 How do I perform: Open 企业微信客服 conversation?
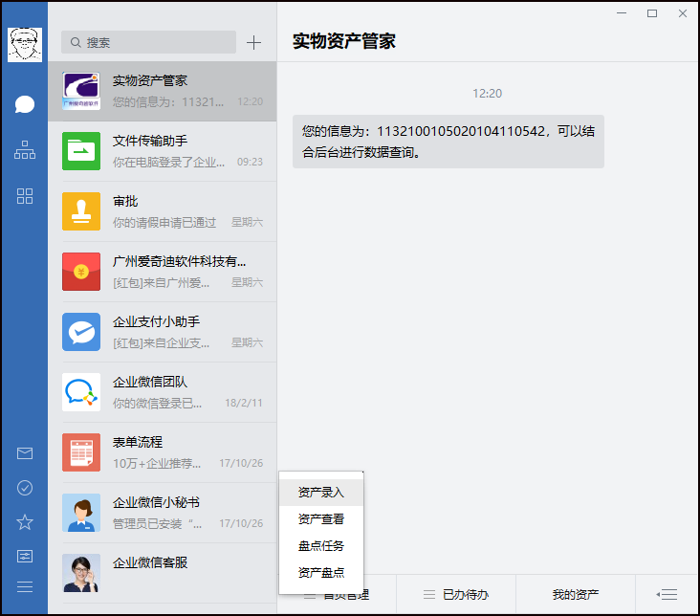pos(162,573)
